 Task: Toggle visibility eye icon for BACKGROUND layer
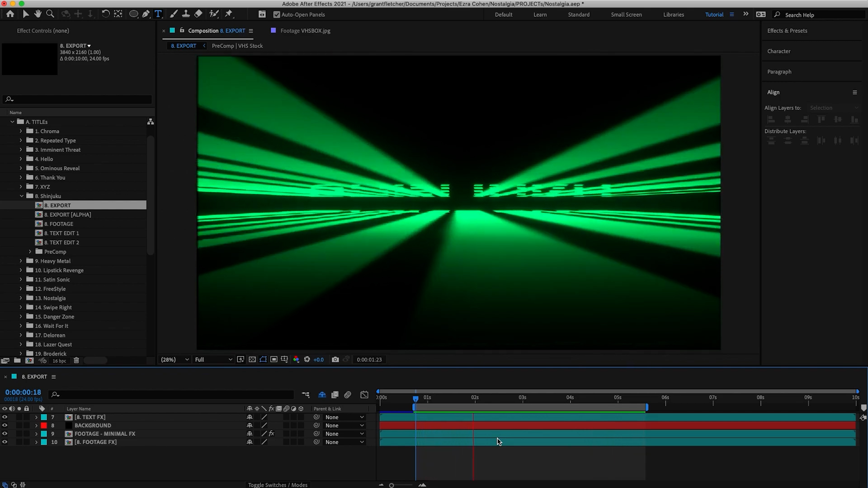point(5,425)
